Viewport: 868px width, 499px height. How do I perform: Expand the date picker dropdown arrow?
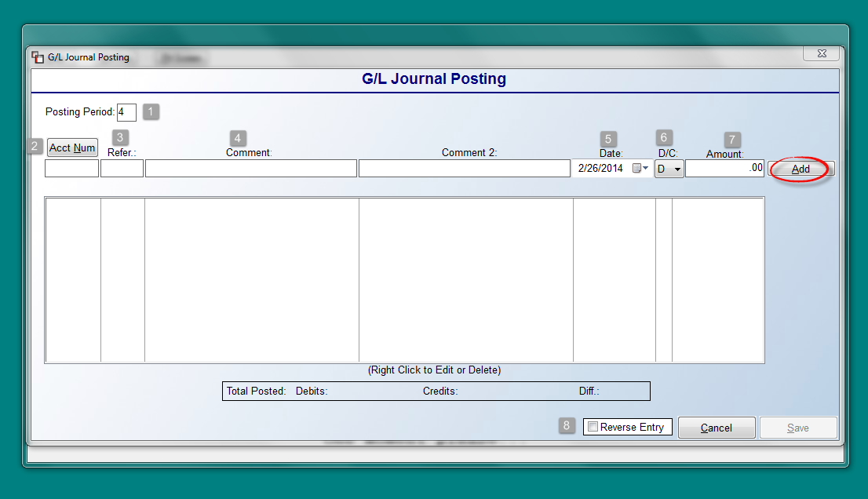click(645, 168)
